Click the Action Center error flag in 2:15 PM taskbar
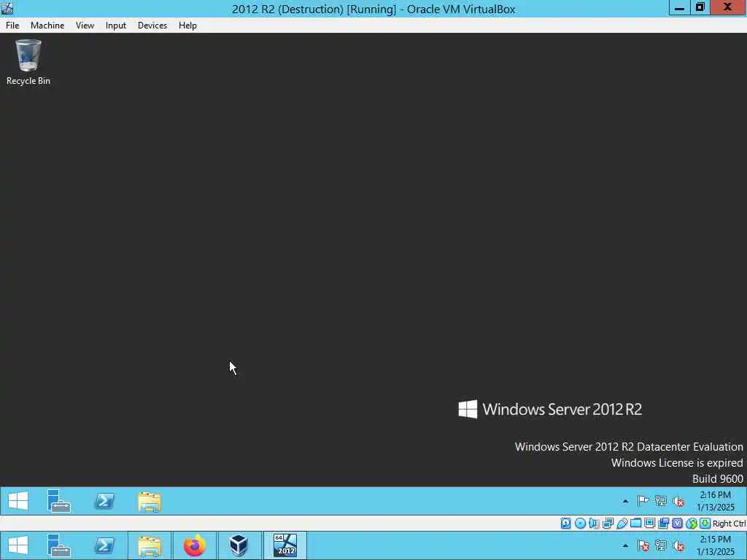The height and width of the screenshot is (560, 747). click(x=643, y=545)
